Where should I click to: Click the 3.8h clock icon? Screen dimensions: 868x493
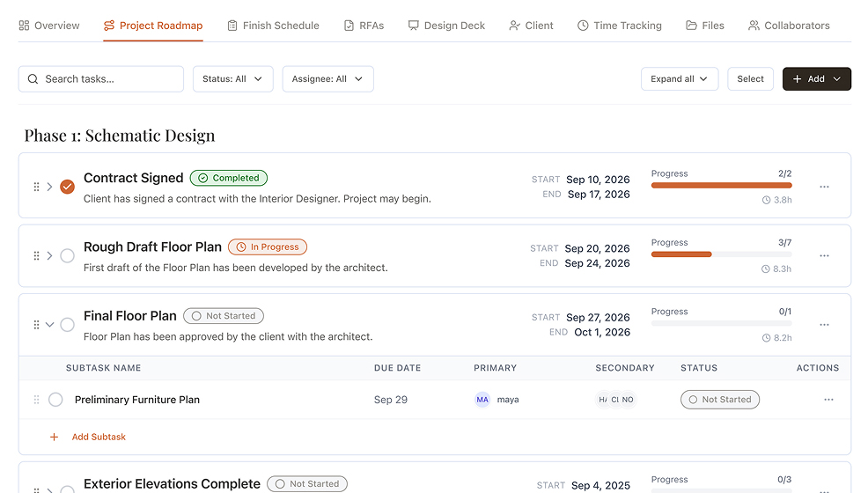766,201
